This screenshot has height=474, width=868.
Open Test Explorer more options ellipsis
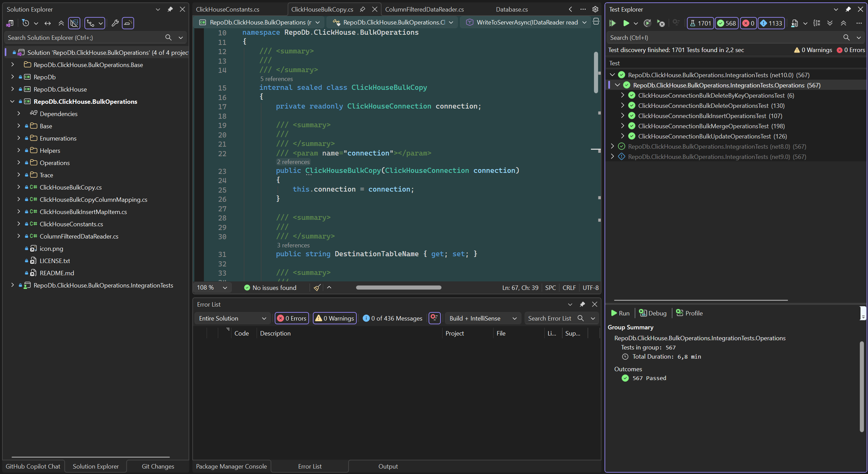[859, 23]
